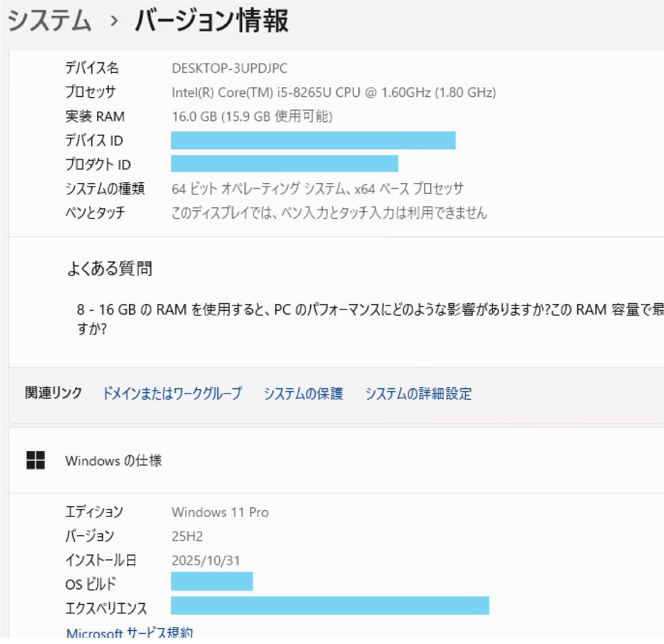664x644 pixels.
Task: Select the 64 ビット システムの種類 text
Action: pyautogui.click(x=317, y=189)
